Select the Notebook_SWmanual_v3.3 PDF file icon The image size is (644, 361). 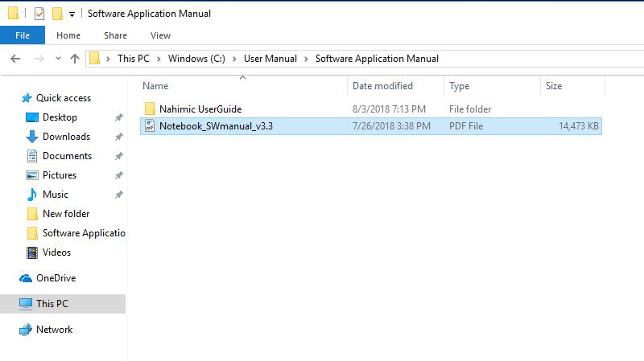tap(150, 126)
